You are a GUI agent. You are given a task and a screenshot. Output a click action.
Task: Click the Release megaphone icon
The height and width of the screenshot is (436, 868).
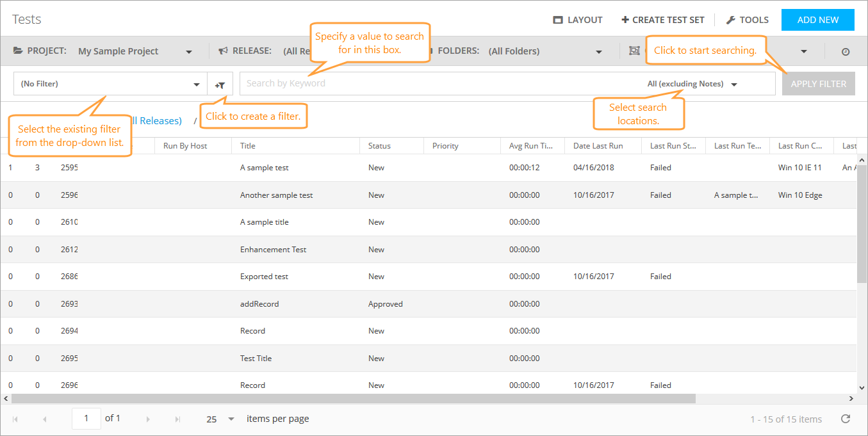tap(222, 50)
